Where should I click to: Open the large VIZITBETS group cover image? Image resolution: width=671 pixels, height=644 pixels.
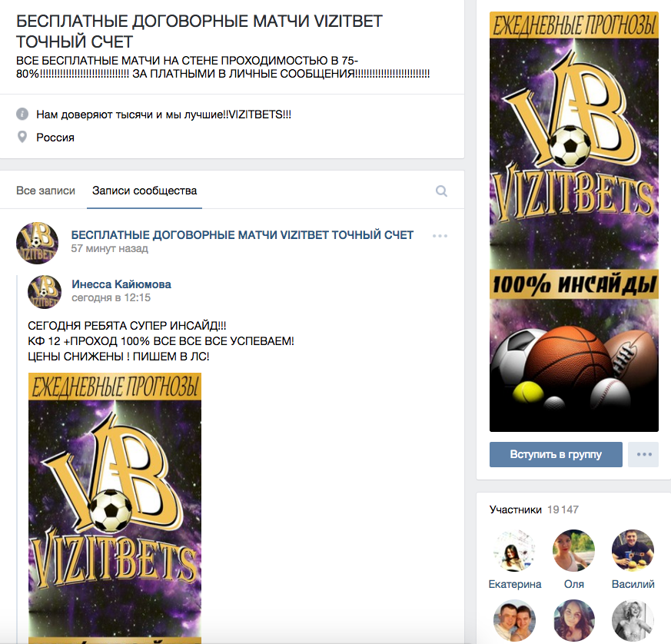pyautogui.click(x=574, y=221)
